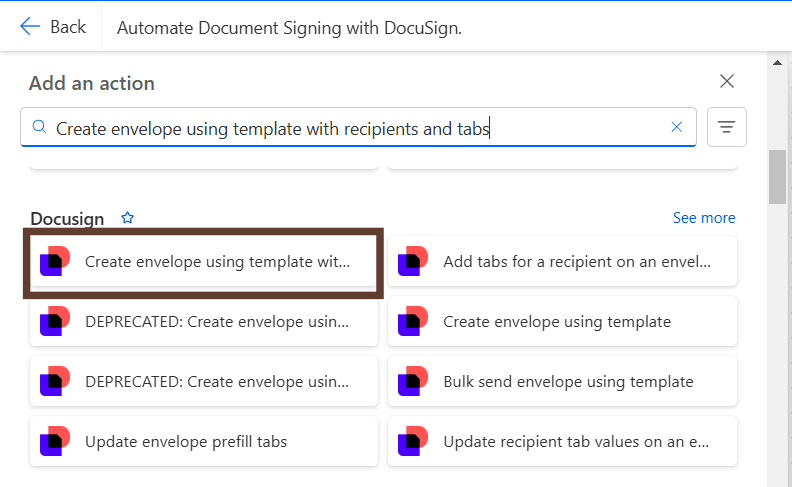Viewport: 792px width, 487px height.
Task: Close the Add an action panel
Action: click(x=727, y=82)
